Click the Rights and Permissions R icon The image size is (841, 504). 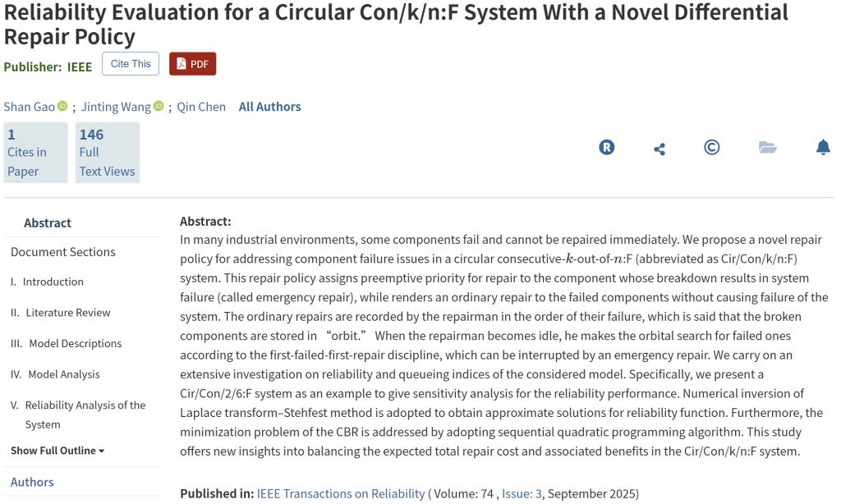click(607, 148)
